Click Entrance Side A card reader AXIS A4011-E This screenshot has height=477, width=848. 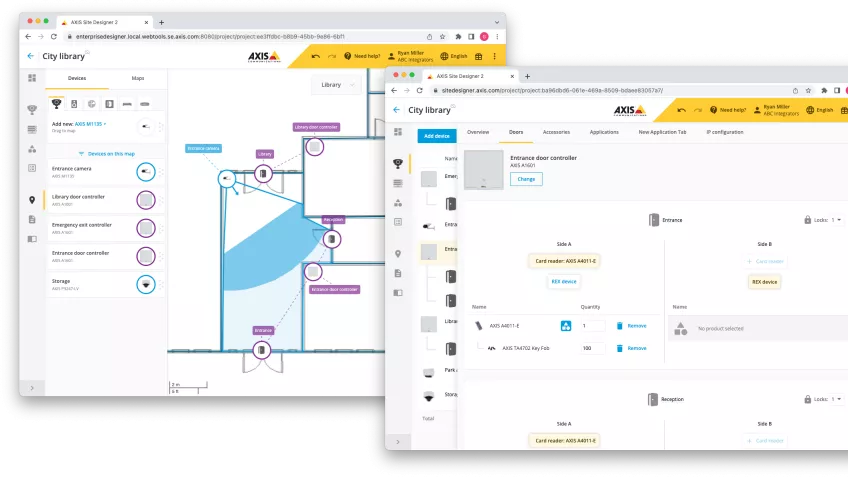click(566, 261)
